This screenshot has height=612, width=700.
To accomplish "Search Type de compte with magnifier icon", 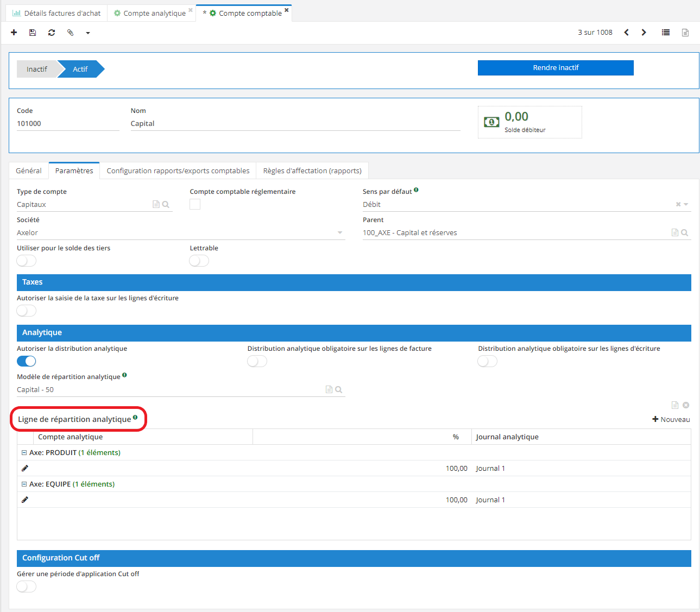I will (166, 205).
